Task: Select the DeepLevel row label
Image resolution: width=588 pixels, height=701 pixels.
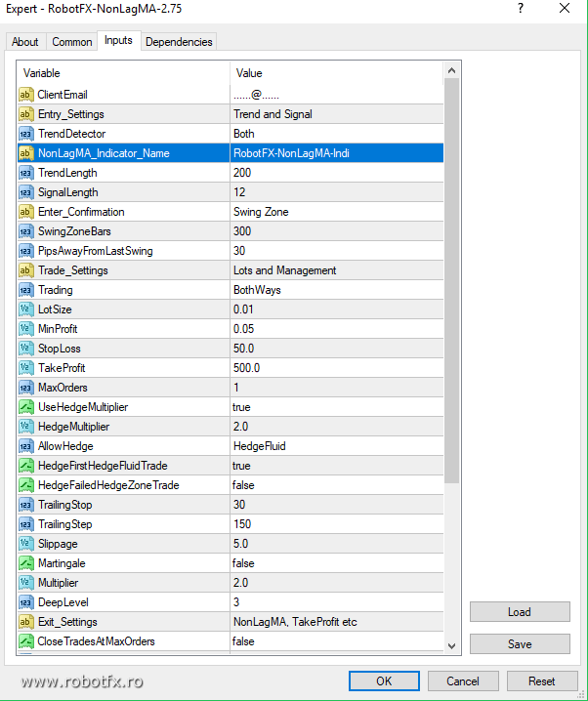Action: [63, 602]
